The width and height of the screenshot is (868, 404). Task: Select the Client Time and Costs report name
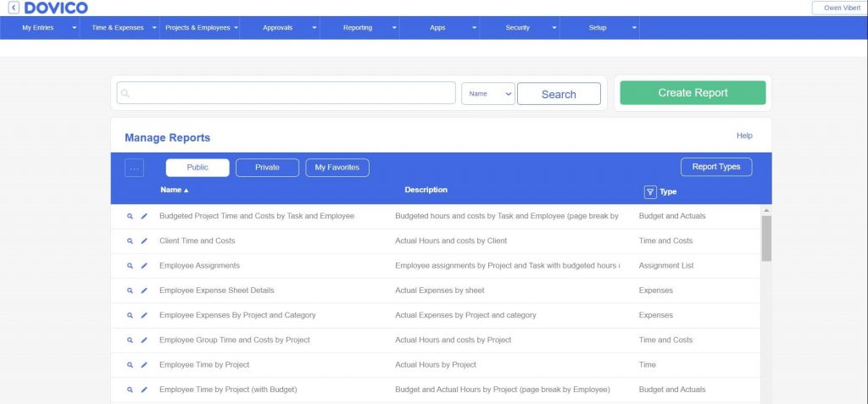click(197, 241)
